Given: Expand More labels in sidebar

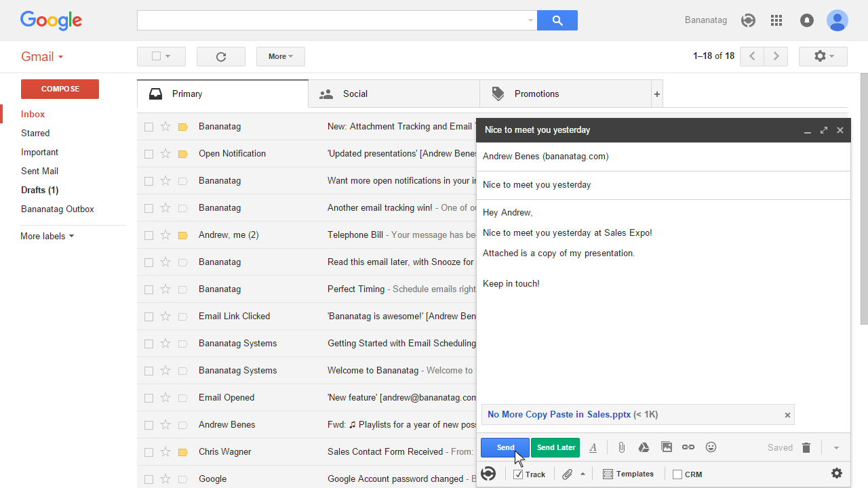Looking at the screenshot, I should tap(47, 236).
